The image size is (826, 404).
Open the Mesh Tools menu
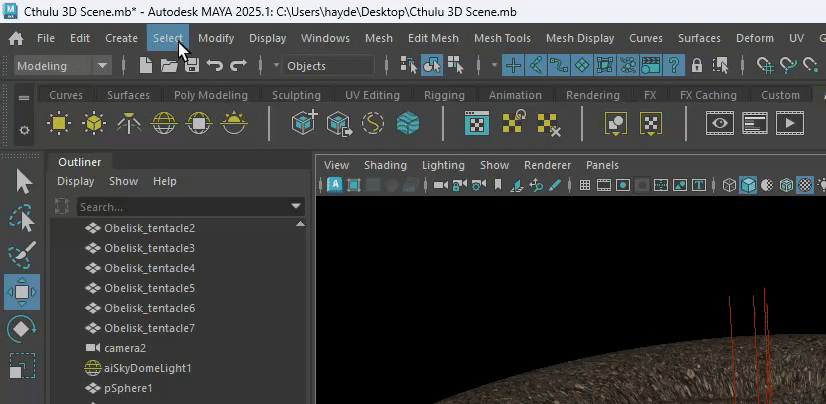pos(502,38)
